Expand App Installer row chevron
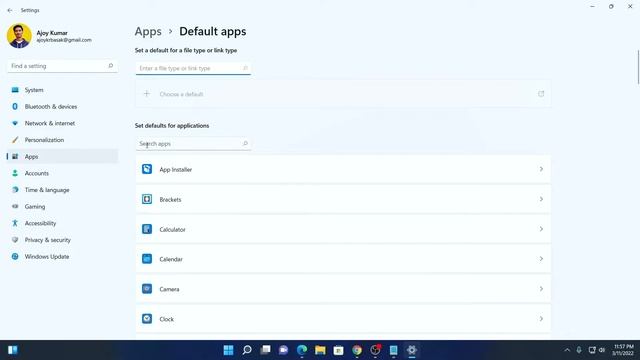This screenshot has height=360, width=640. (x=541, y=169)
